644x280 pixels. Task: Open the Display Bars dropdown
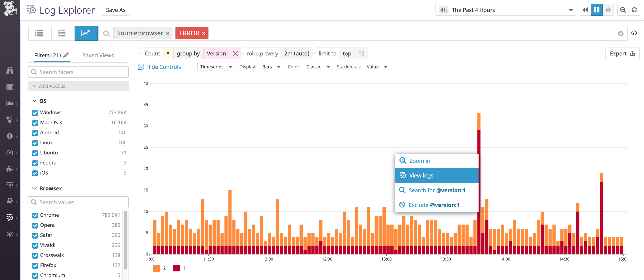pyautogui.click(x=271, y=67)
